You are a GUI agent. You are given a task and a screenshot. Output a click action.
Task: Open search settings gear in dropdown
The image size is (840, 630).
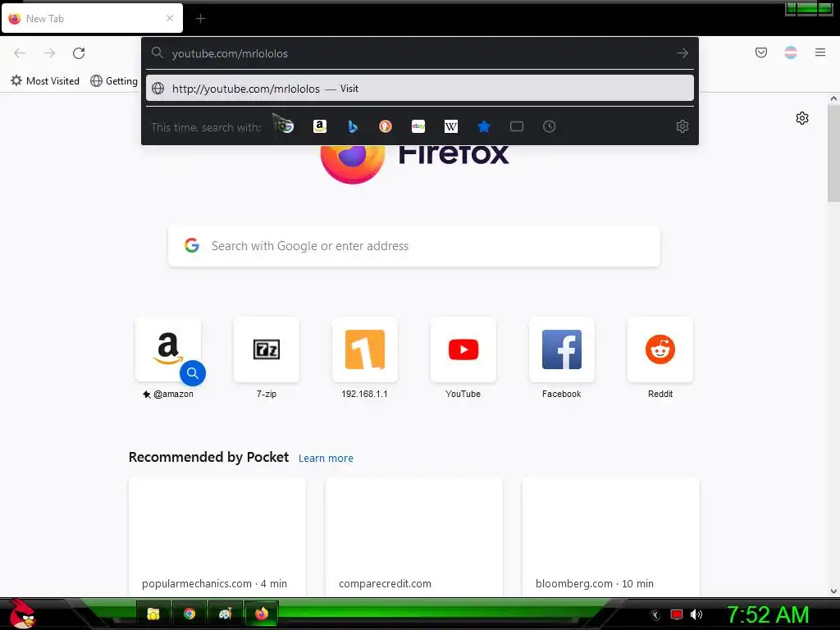(682, 126)
